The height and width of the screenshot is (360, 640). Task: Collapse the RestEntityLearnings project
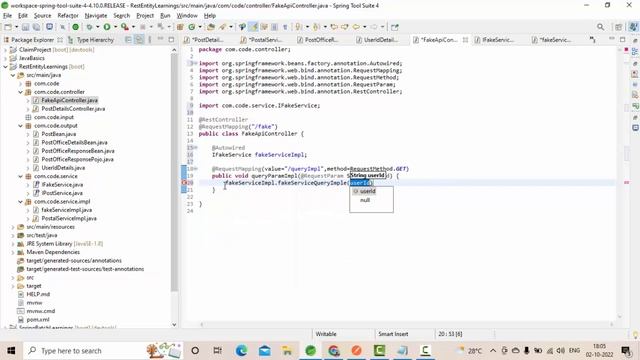pos(6,67)
